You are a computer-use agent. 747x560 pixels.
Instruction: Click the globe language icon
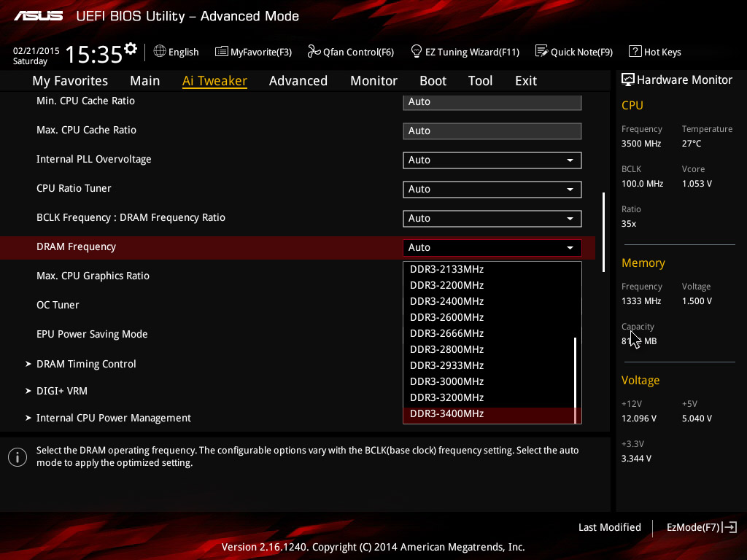[x=160, y=51]
